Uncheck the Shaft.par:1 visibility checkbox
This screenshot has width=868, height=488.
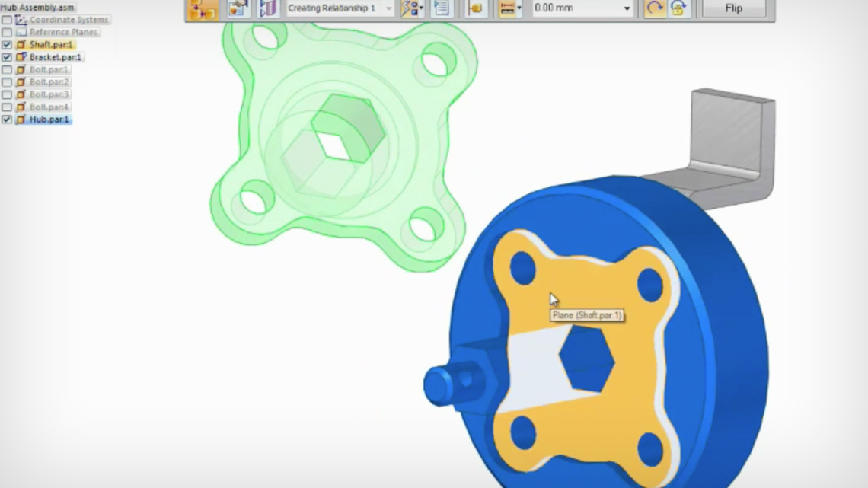tap(5, 44)
